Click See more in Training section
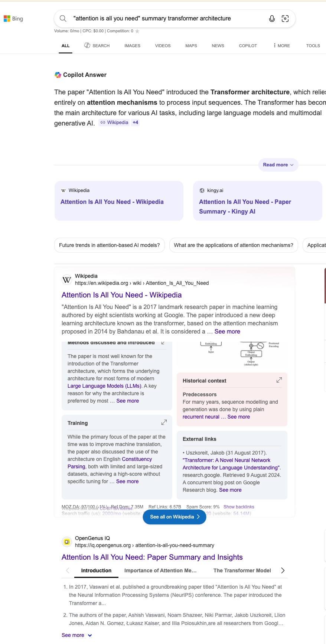The height and width of the screenshot is (644, 326). coord(127,481)
